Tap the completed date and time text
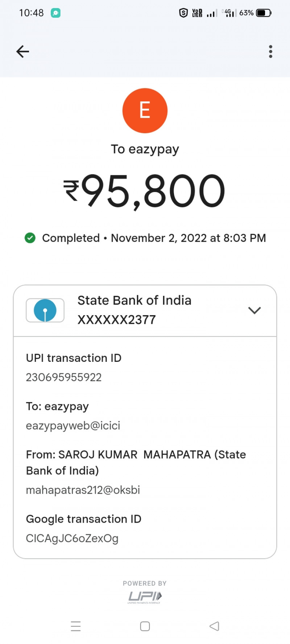Viewport: 290px width, 644px height. click(188, 238)
